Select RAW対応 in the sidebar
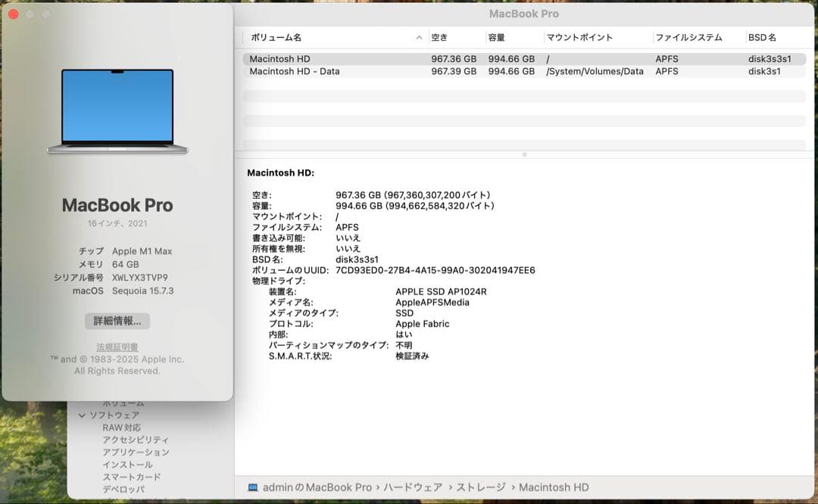Screen dimensions: 818x504 coord(121,427)
